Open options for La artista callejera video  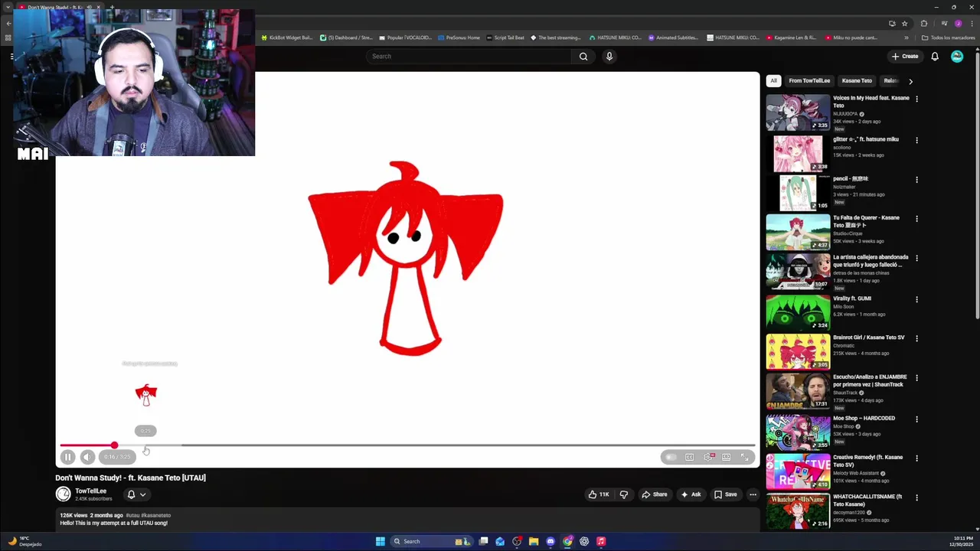(x=916, y=258)
